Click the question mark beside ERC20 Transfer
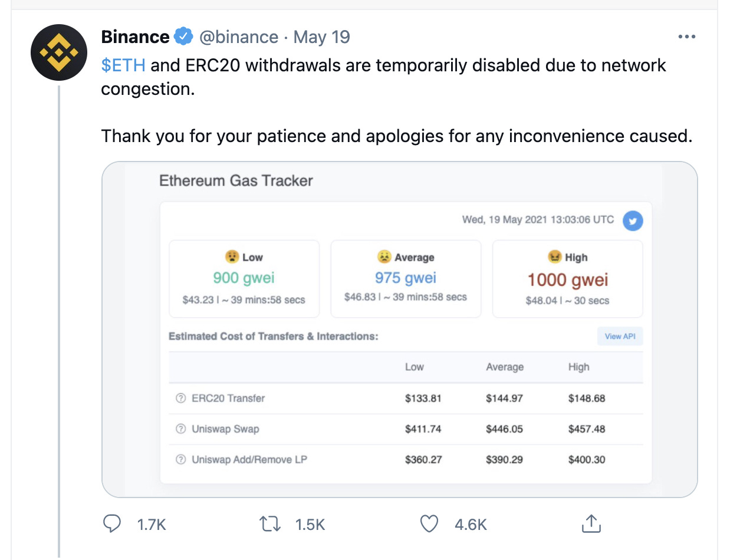This screenshot has height=560, width=730. pos(181,398)
